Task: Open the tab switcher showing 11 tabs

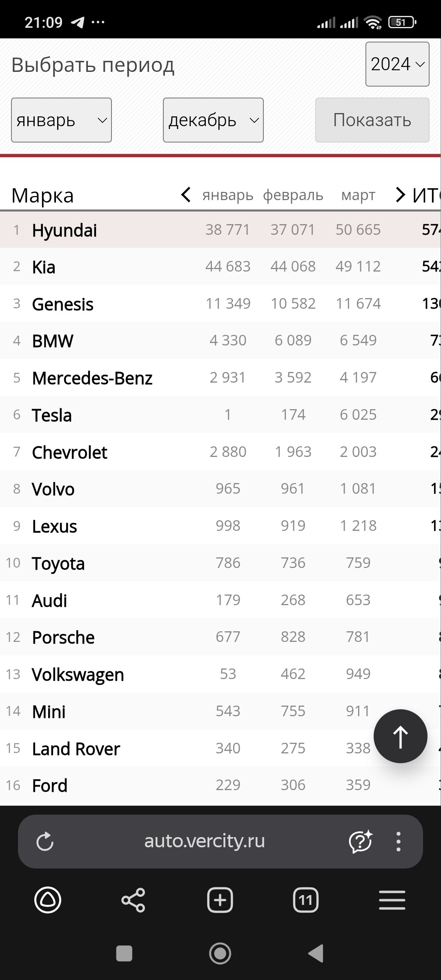Action: (306, 900)
